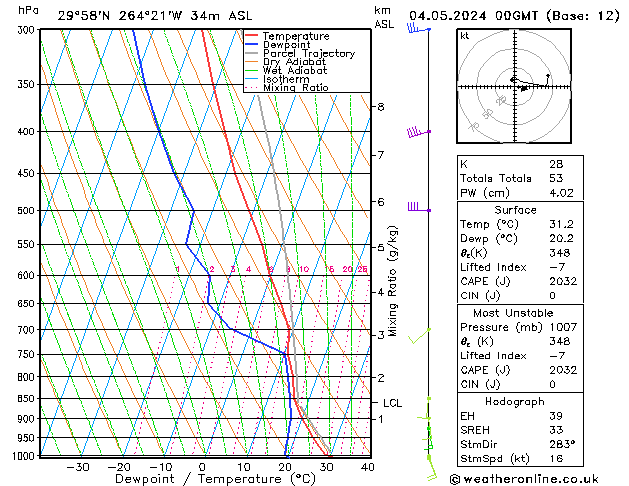Click the EH value 39
The width and height of the screenshot is (629, 486).
click(x=556, y=416)
